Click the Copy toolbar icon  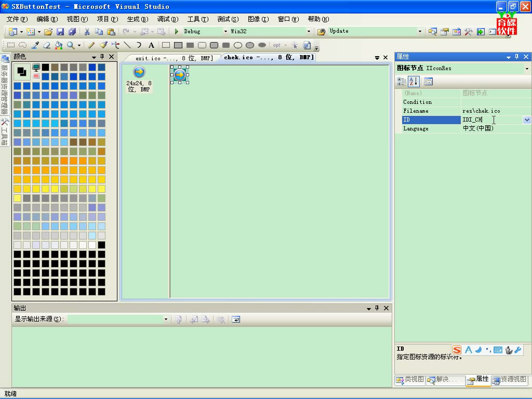click(99, 32)
